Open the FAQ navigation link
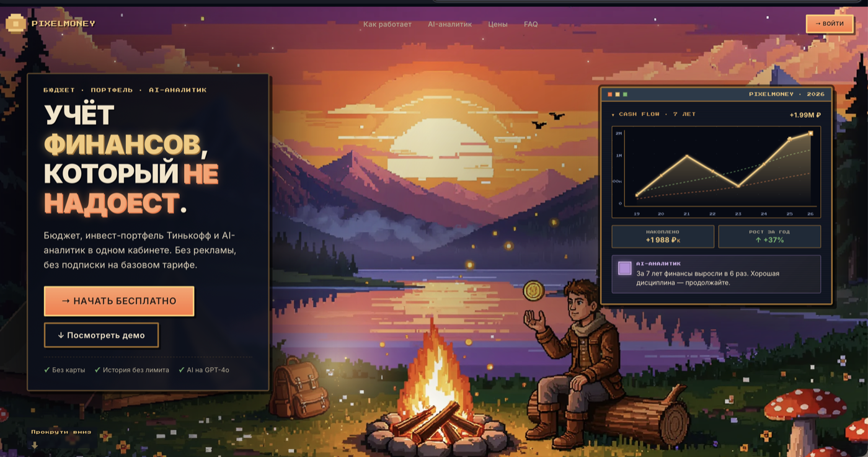 [x=531, y=24]
